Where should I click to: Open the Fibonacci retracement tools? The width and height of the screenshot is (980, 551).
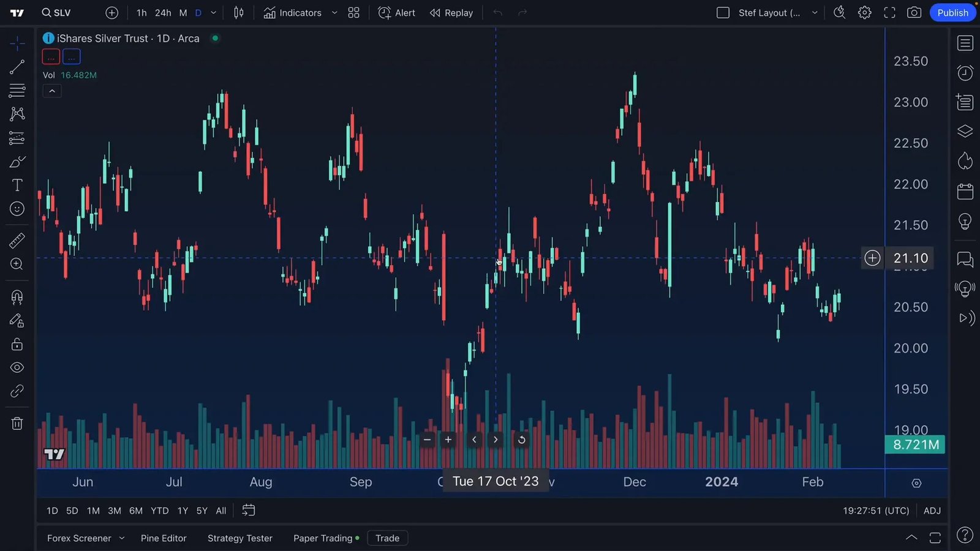[17, 91]
